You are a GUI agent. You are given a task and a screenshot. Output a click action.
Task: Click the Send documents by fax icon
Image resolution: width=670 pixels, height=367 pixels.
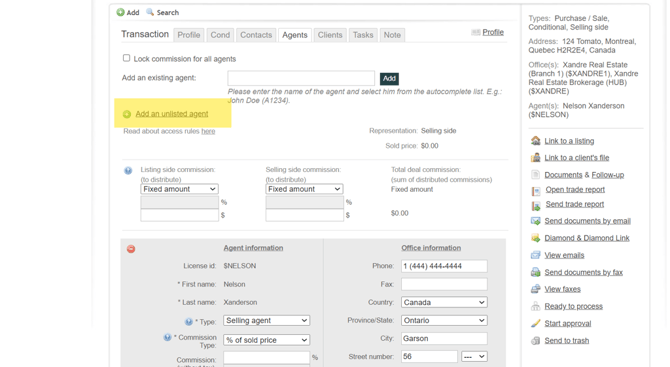pos(535,272)
